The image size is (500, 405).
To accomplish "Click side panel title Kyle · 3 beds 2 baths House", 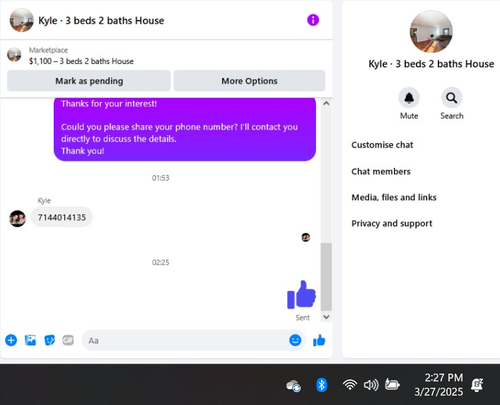I will click(x=431, y=64).
